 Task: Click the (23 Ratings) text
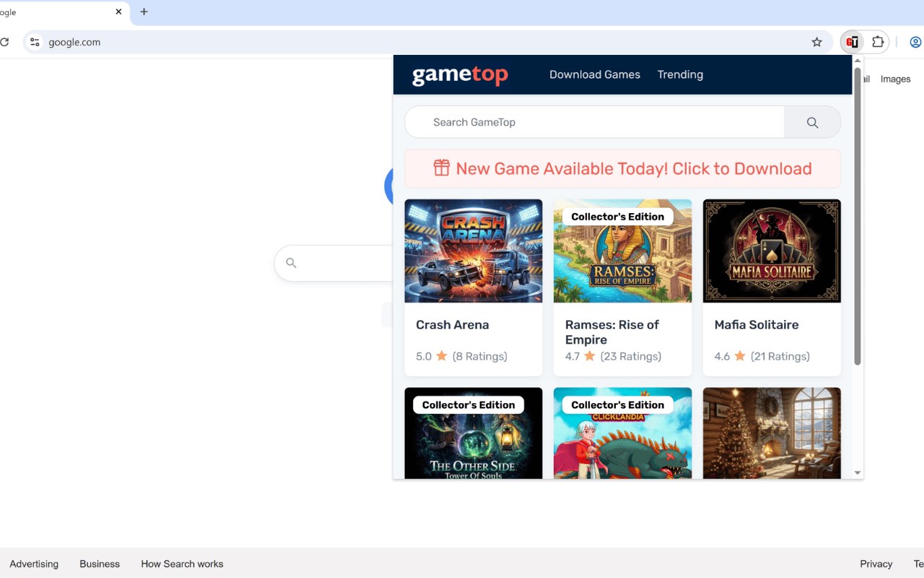631,356
